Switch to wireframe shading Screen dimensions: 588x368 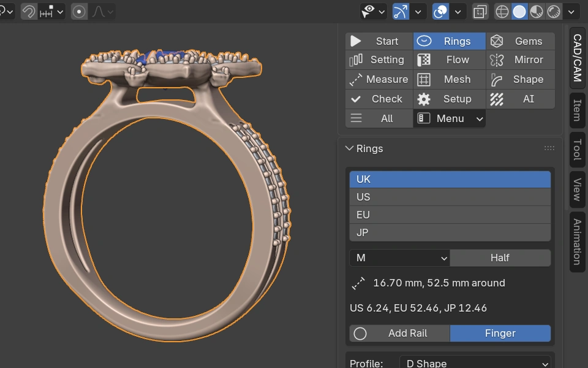pos(502,12)
